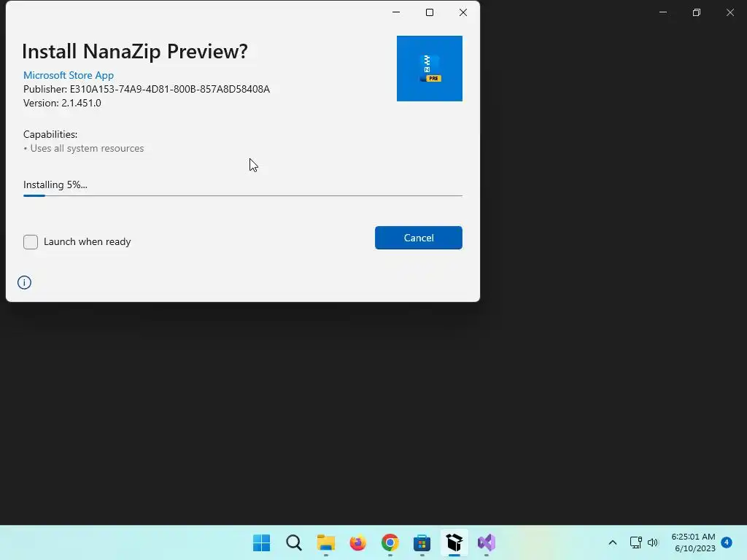The width and height of the screenshot is (747, 560).
Task: Open the Microsoft Store App link
Action: 69,75
